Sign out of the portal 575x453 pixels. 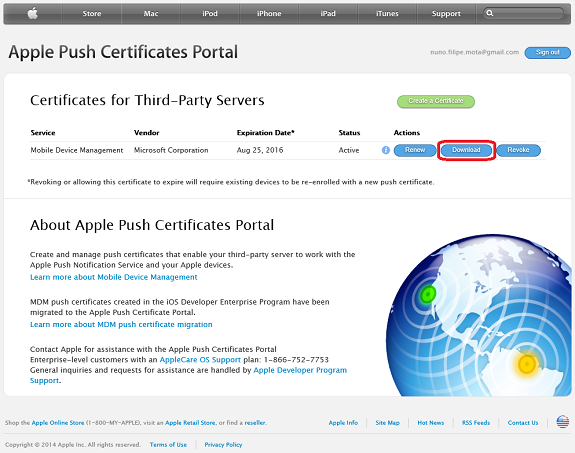[x=547, y=52]
